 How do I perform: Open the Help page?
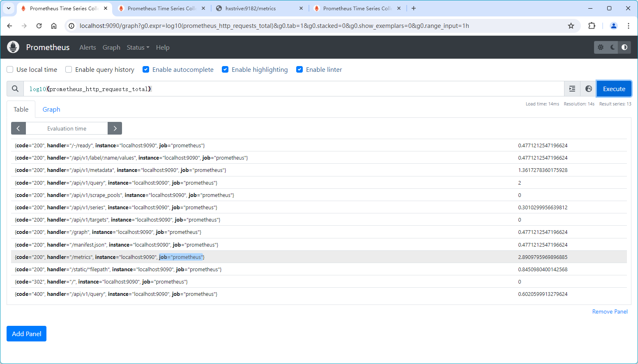click(163, 47)
